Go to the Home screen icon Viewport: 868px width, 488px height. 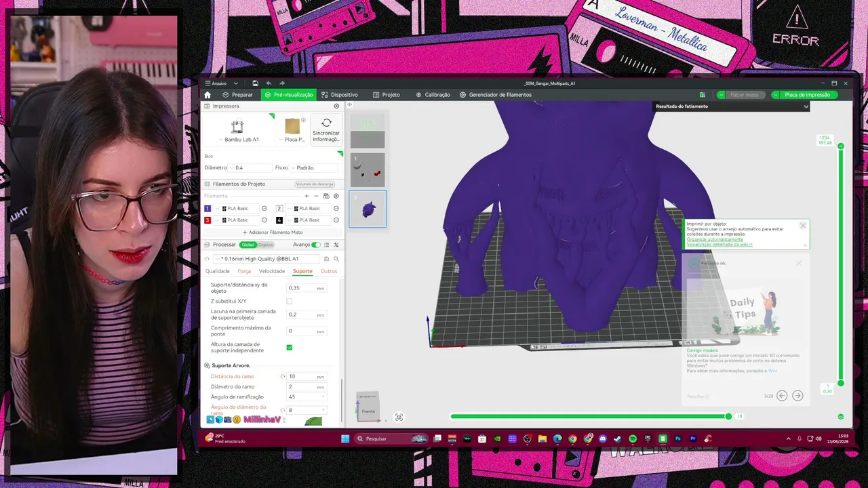point(208,95)
